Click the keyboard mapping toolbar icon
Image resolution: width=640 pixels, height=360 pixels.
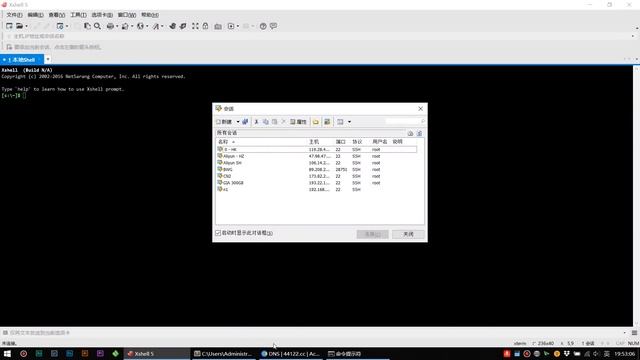[x=218, y=26]
